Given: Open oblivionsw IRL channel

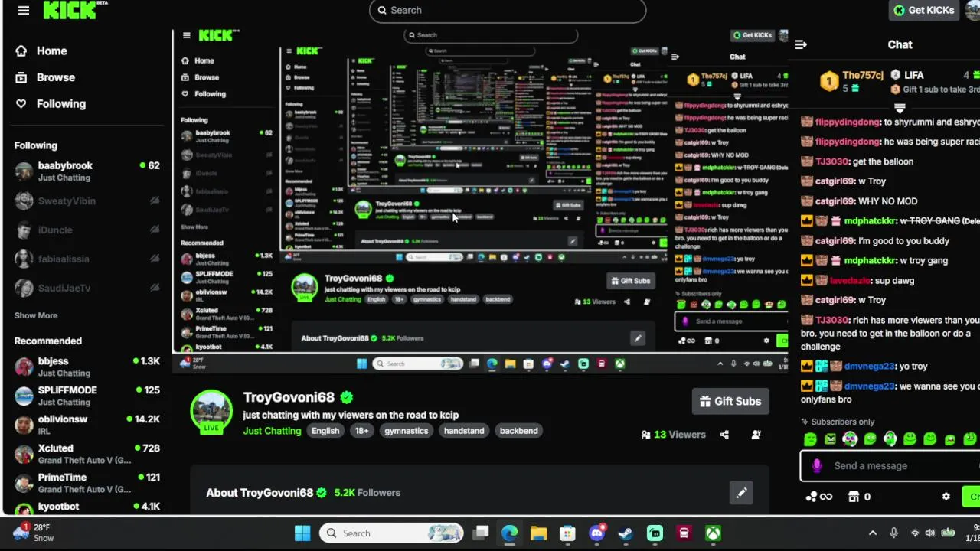Looking at the screenshot, I should coord(87,425).
